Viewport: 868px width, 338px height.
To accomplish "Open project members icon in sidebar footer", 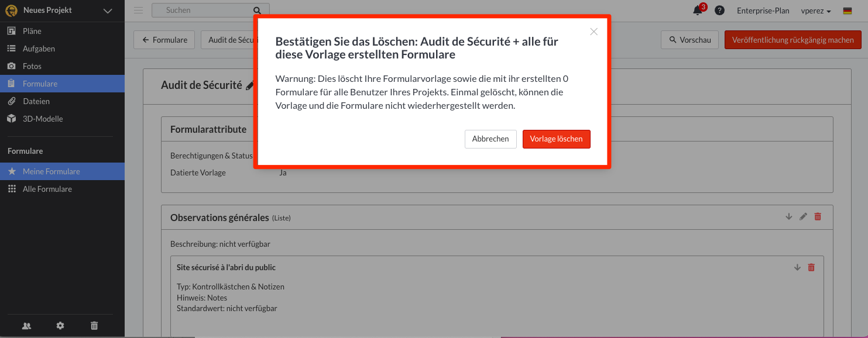I will (x=26, y=326).
